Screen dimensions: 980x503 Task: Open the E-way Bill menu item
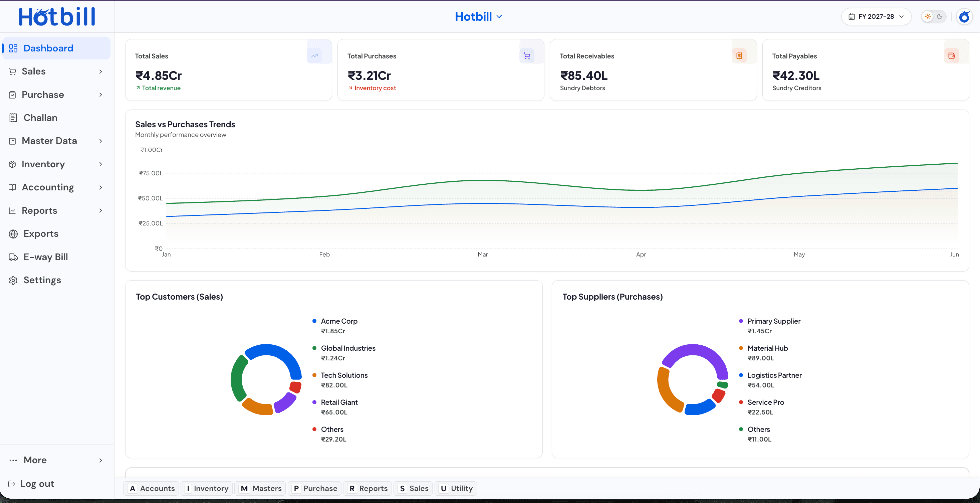[x=56, y=258]
